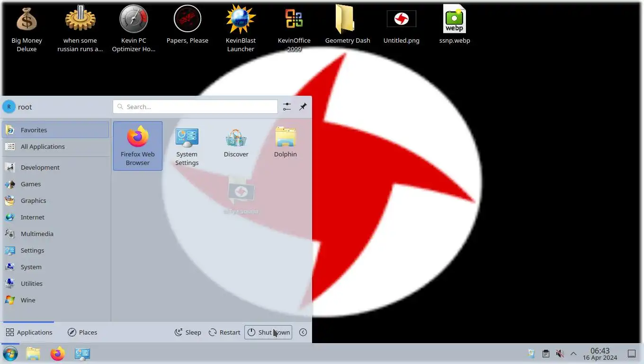
Task: Open the Development category
Action: pyautogui.click(x=56, y=167)
